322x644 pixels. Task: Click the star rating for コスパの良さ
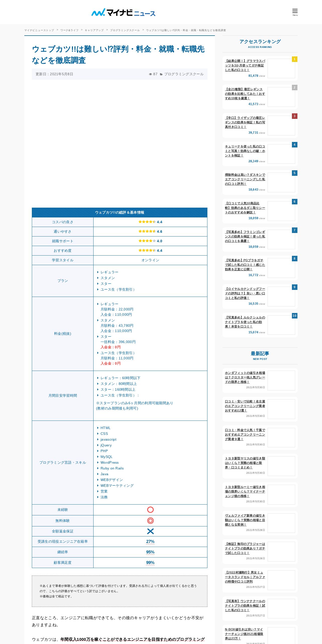click(x=147, y=222)
